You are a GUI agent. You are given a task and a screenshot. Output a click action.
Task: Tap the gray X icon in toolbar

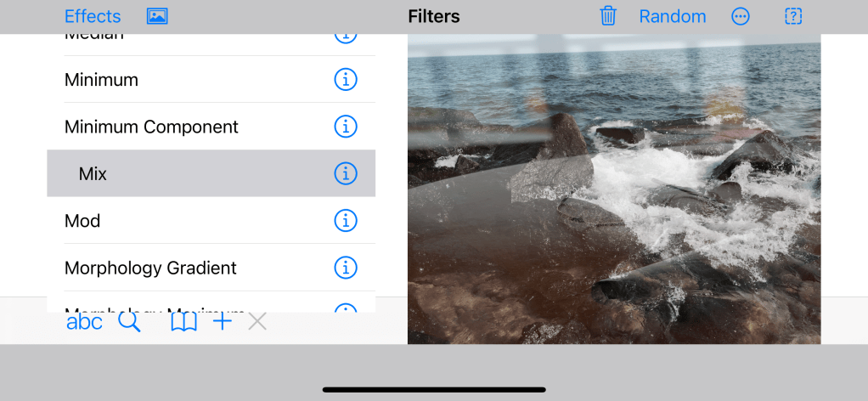point(257,321)
